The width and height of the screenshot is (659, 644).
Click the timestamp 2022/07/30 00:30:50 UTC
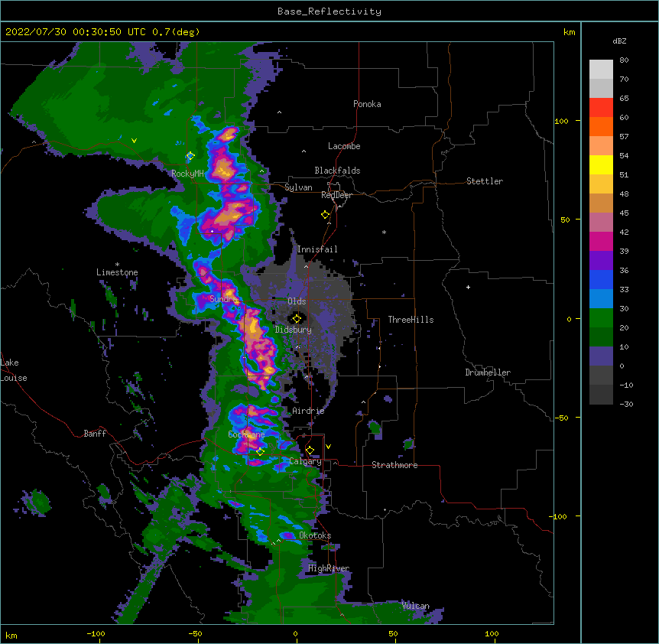pyautogui.click(x=75, y=32)
